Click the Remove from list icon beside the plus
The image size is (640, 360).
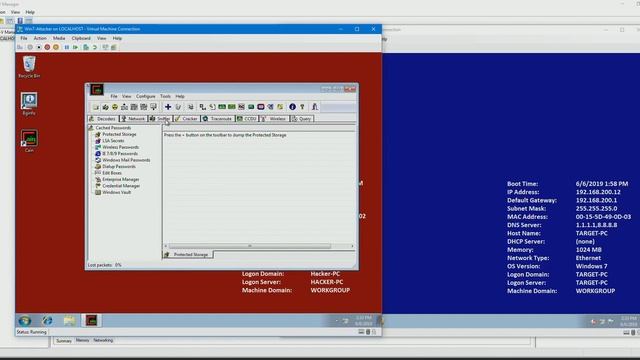coord(178,107)
